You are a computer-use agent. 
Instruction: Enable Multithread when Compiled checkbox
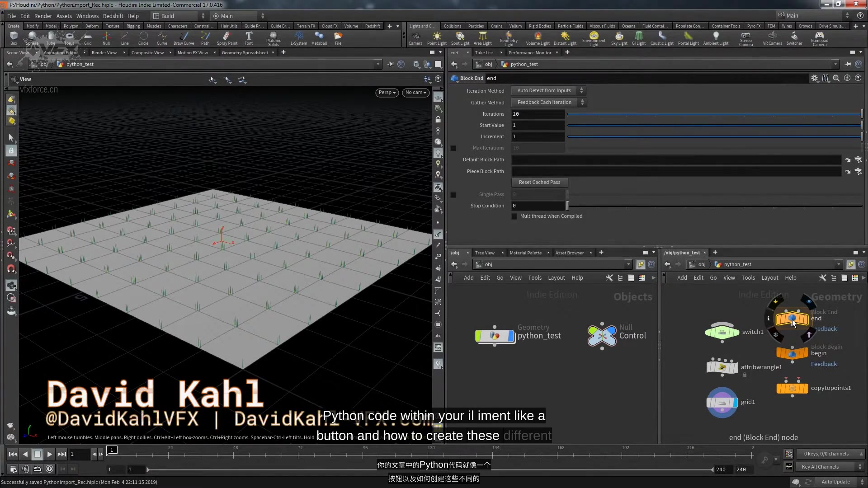514,216
